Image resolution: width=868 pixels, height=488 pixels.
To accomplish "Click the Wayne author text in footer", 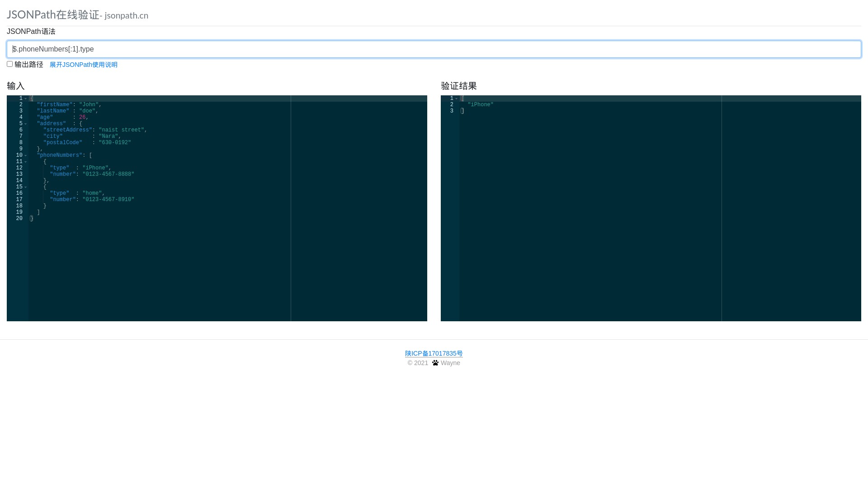I will coord(450,363).
